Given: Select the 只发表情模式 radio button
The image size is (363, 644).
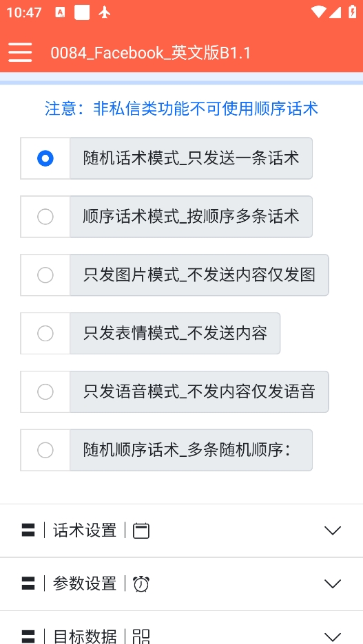Looking at the screenshot, I should click(x=45, y=334).
